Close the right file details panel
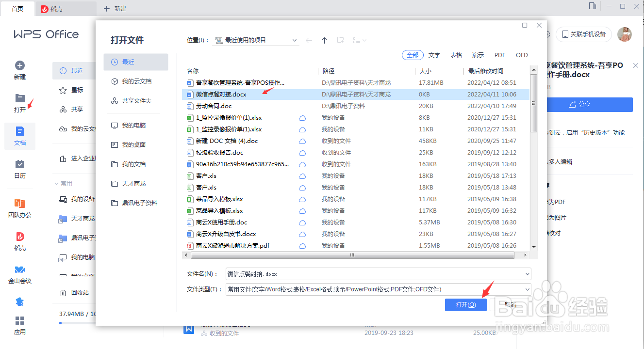 tap(636, 65)
